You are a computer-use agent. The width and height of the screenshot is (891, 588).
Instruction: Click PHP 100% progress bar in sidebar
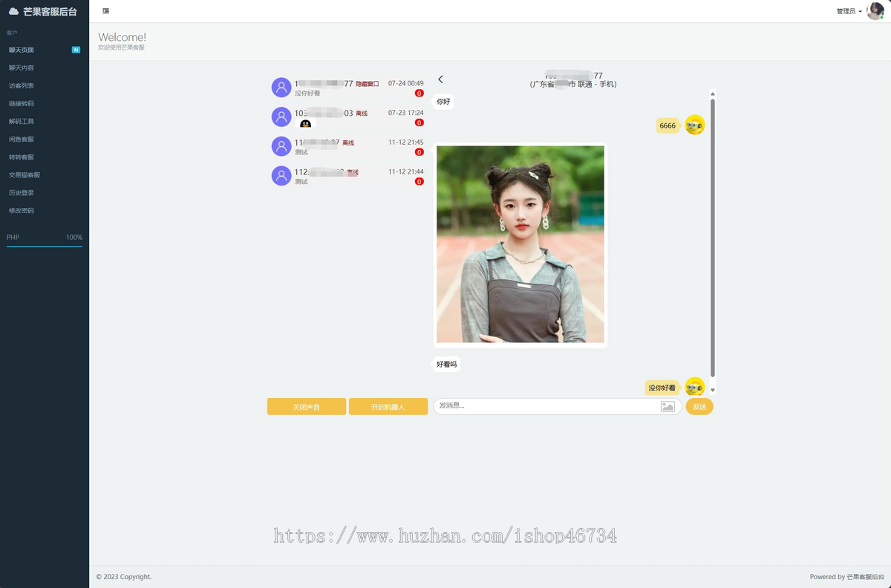45,246
